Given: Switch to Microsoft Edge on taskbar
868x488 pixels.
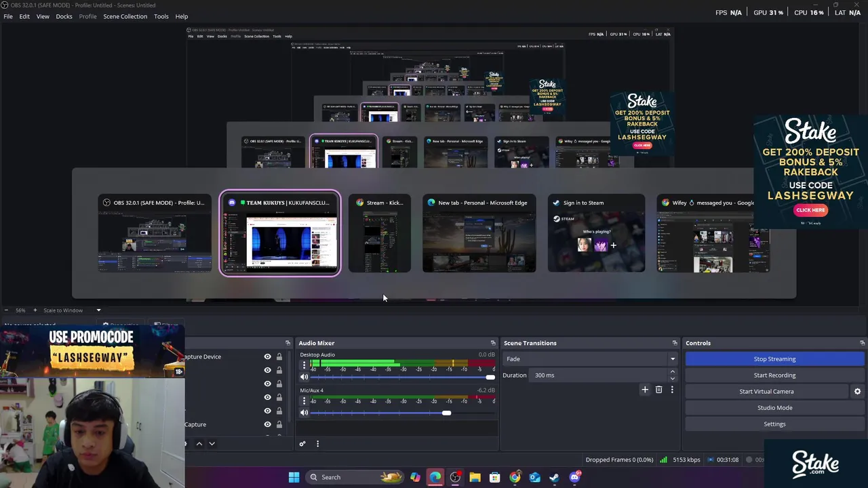Looking at the screenshot, I should tap(435, 477).
